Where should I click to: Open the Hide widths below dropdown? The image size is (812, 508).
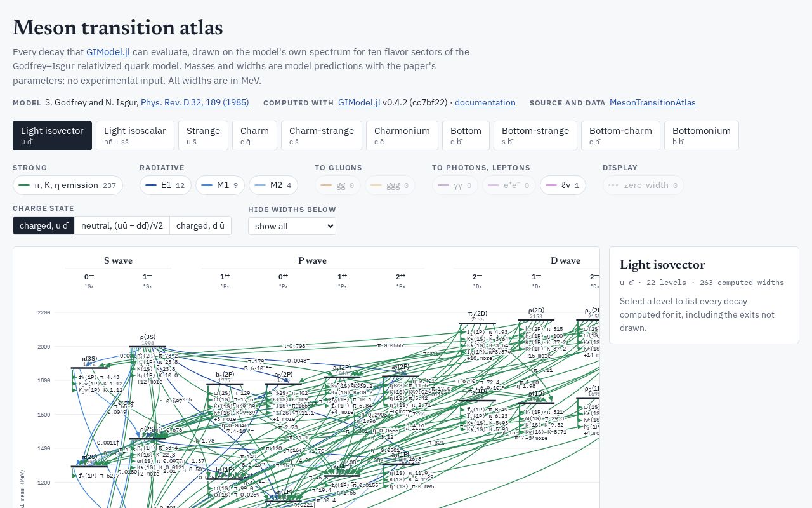[292, 226]
